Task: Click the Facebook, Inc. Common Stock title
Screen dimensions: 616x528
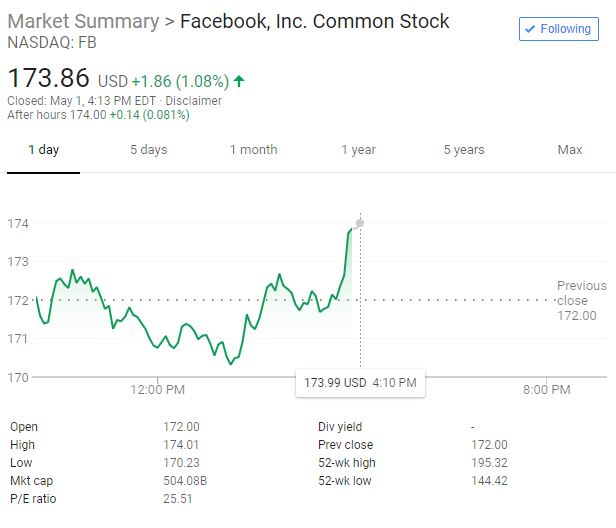Action: 314,21
